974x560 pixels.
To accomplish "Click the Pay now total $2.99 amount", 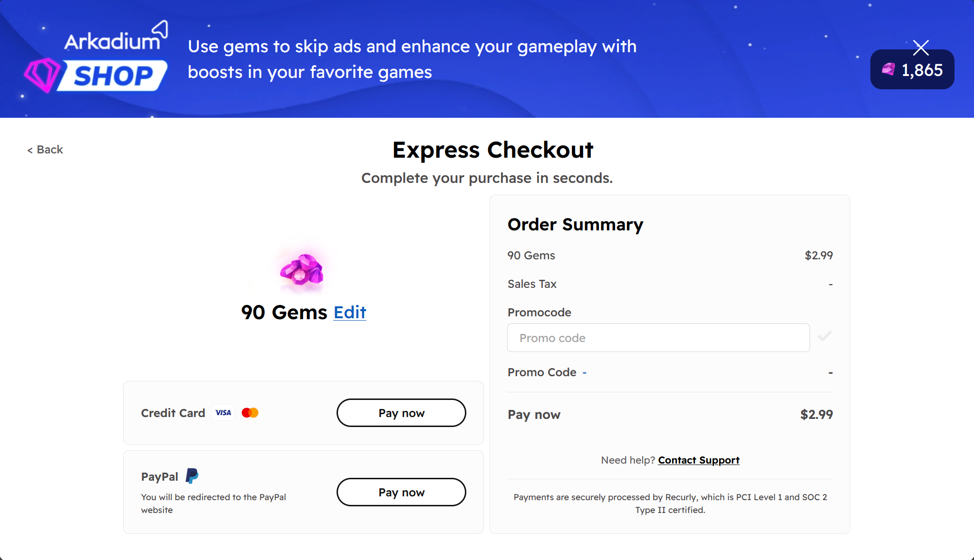I will pos(816,414).
